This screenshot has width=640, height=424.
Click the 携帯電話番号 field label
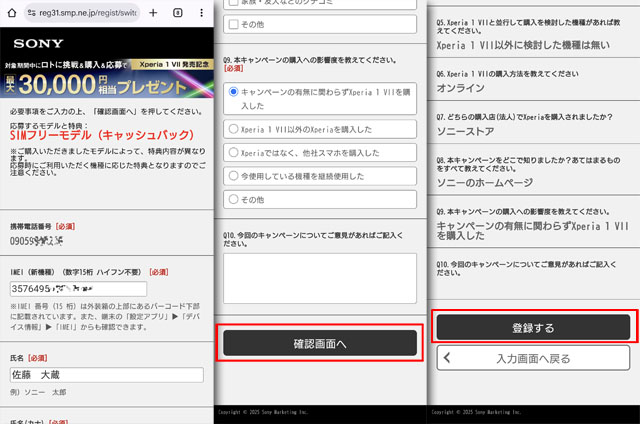tap(31, 226)
